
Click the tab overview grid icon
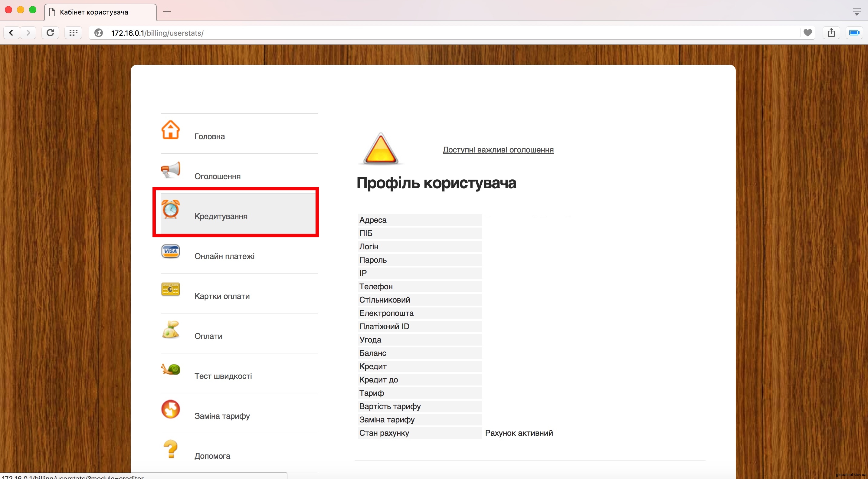pyautogui.click(x=73, y=32)
